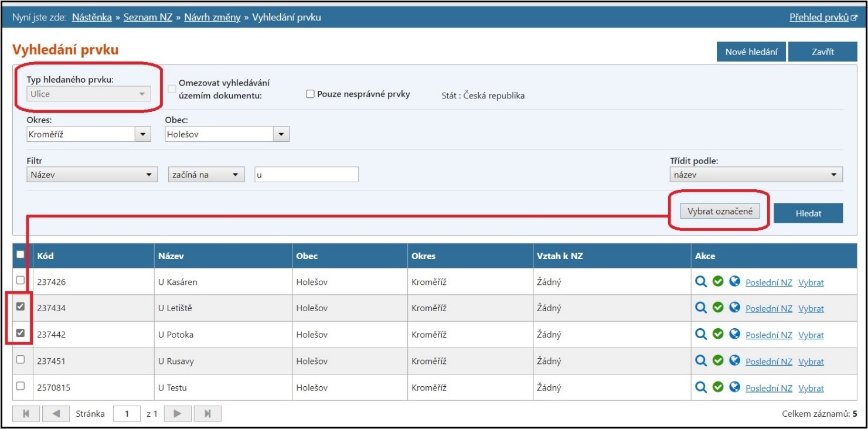Click magnifier icon for U Kasáren row
The width and height of the screenshot is (868, 429).
[x=700, y=282]
